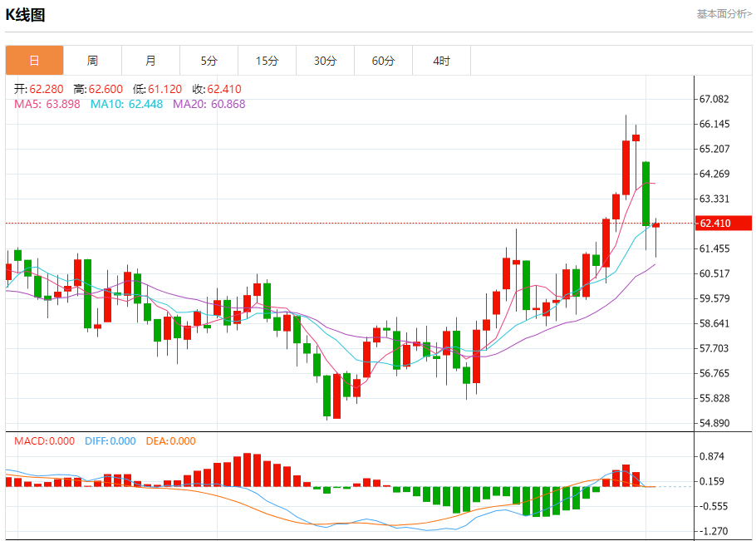Click the 收 closing price readout
This screenshot has width=756, height=541.
tap(217, 89)
